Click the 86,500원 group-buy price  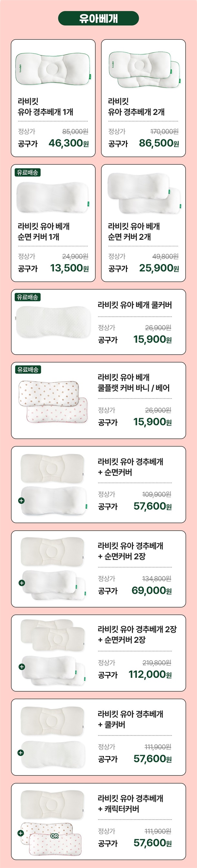pyautogui.click(x=159, y=143)
